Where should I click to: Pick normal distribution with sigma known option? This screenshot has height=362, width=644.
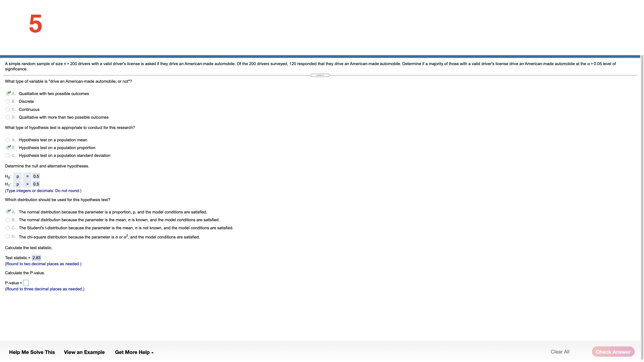pos(8,220)
